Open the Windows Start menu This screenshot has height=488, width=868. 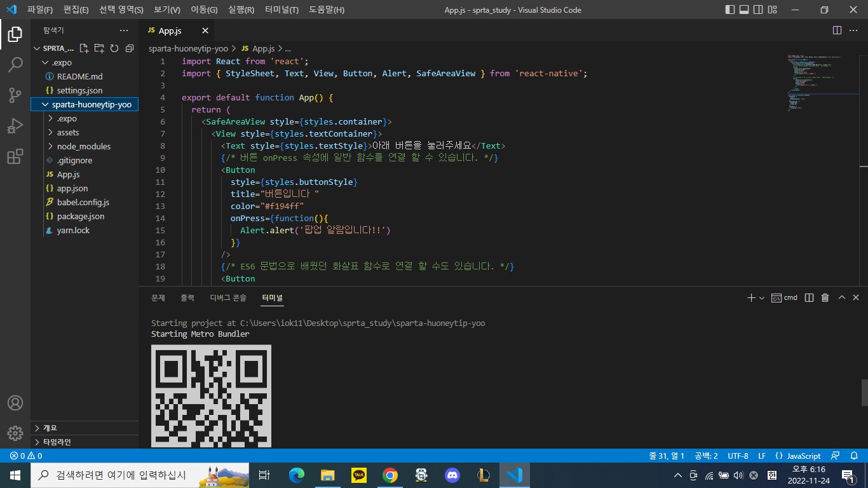point(15,475)
